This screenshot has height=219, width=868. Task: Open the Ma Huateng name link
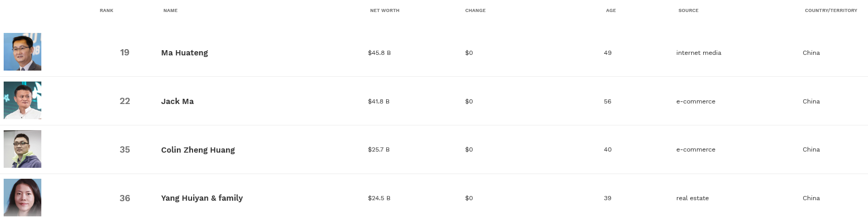[x=184, y=53]
